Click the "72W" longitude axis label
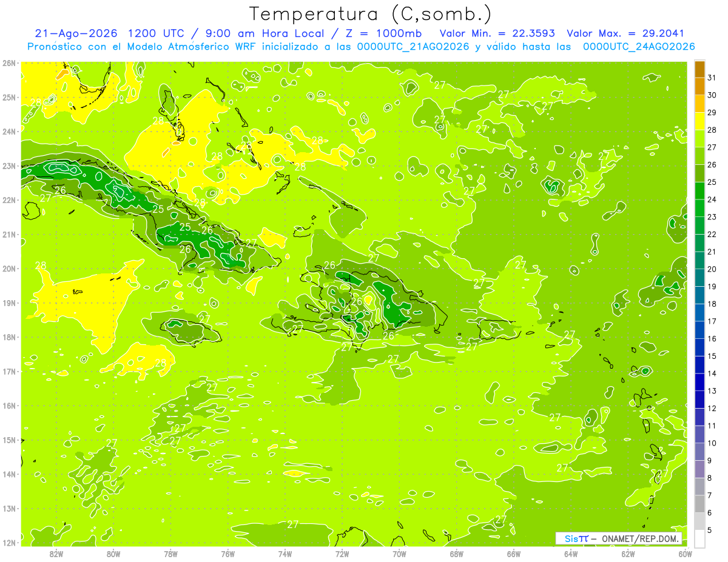 tap(342, 554)
